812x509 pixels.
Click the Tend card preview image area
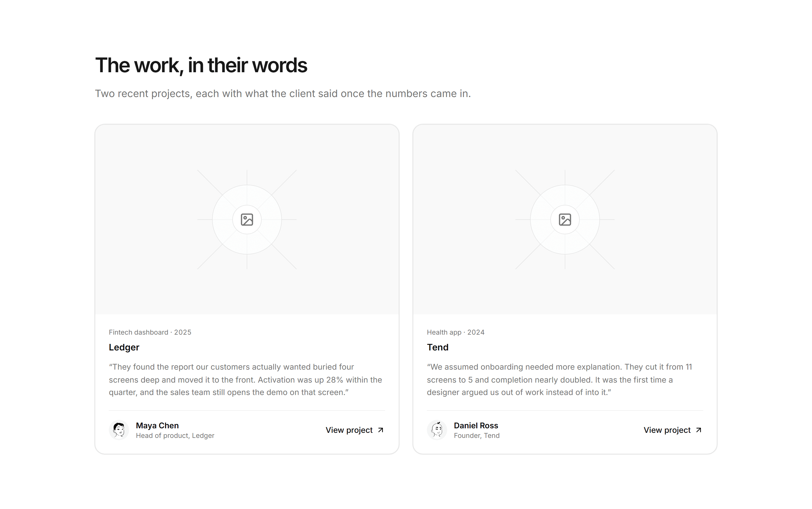(564, 219)
